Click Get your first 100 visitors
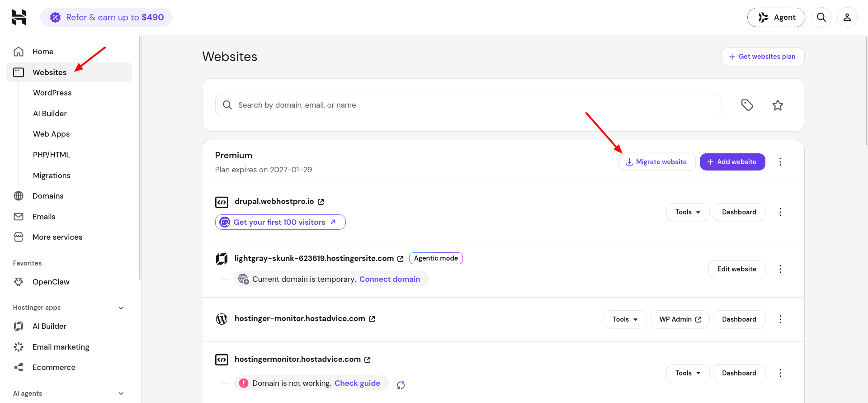Image resolution: width=868 pixels, height=403 pixels. coord(280,222)
